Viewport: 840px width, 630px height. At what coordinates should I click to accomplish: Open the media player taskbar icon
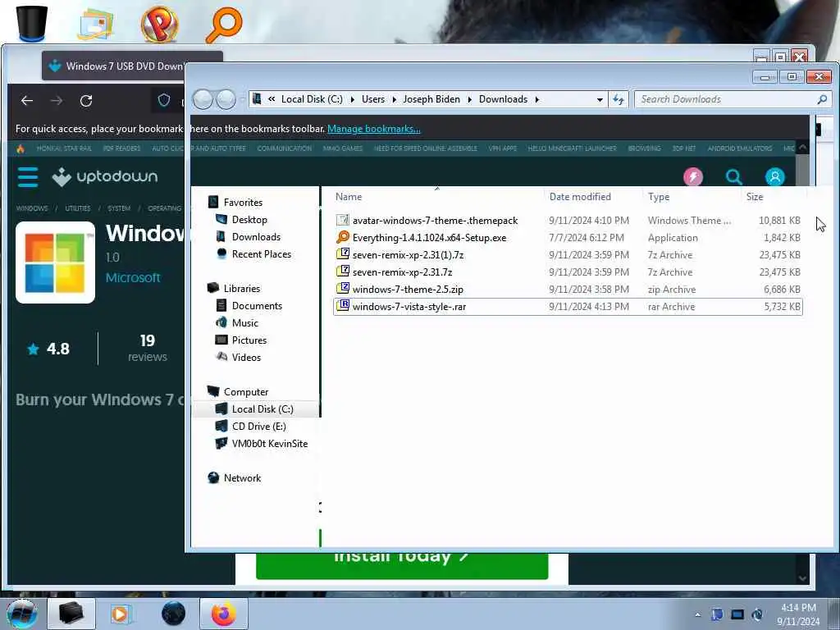(121, 614)
